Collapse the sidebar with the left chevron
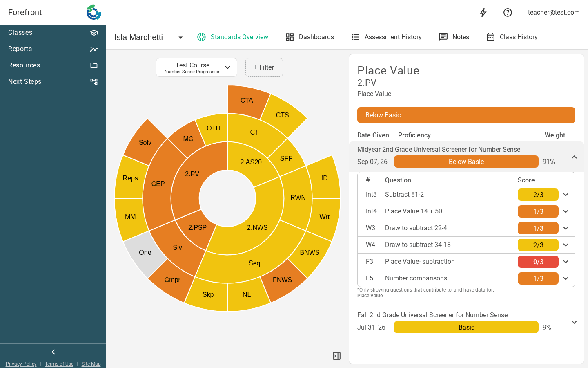Screen dimensions: 588x368 (53, 352)
